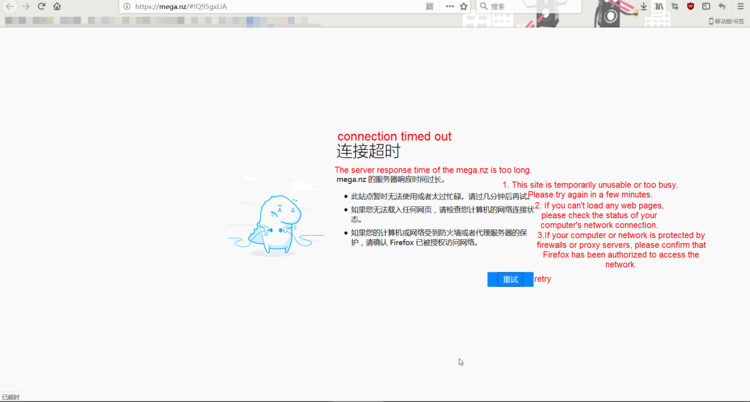This screenshot has width=750, height=402.
Task: Click the mega.nz server response message
Action: point(391,180)
